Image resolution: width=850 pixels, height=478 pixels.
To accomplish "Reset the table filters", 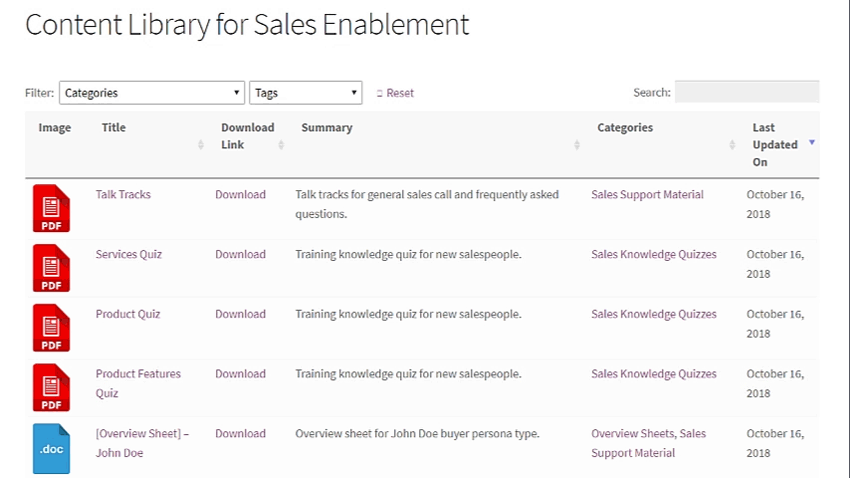I will click(395, 93).
